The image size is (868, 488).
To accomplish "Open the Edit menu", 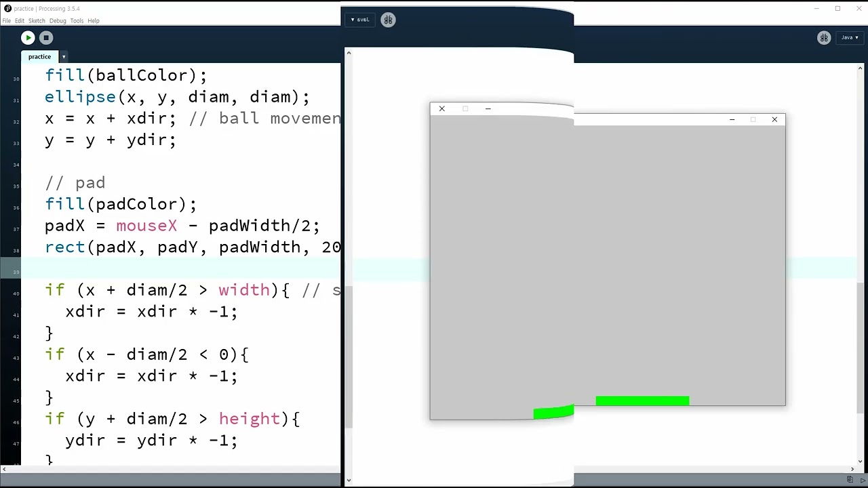I will (20, 21).
